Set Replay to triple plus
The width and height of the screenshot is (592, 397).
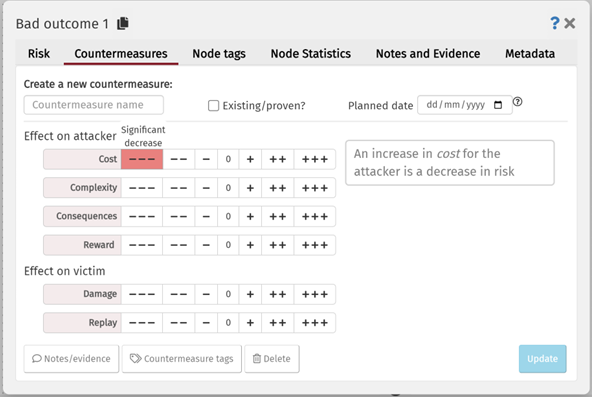[x=314, y=323]
